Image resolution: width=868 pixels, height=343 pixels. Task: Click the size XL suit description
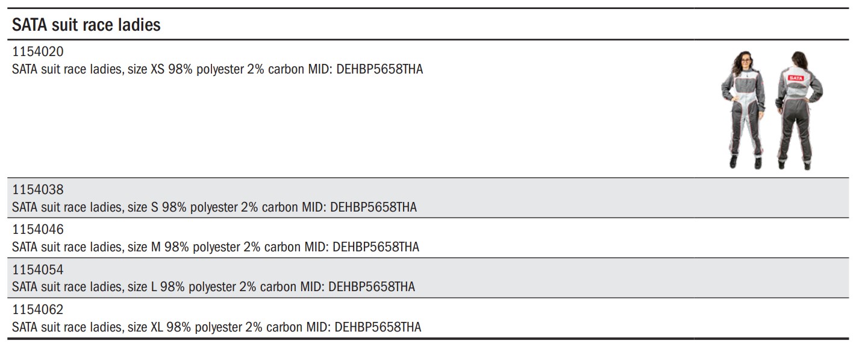point(217,327)
